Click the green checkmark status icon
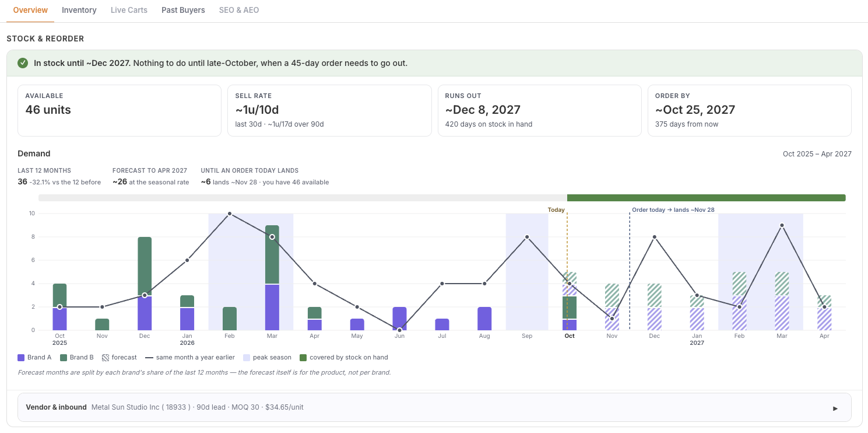The image size is (868, 433). [23, 63]
